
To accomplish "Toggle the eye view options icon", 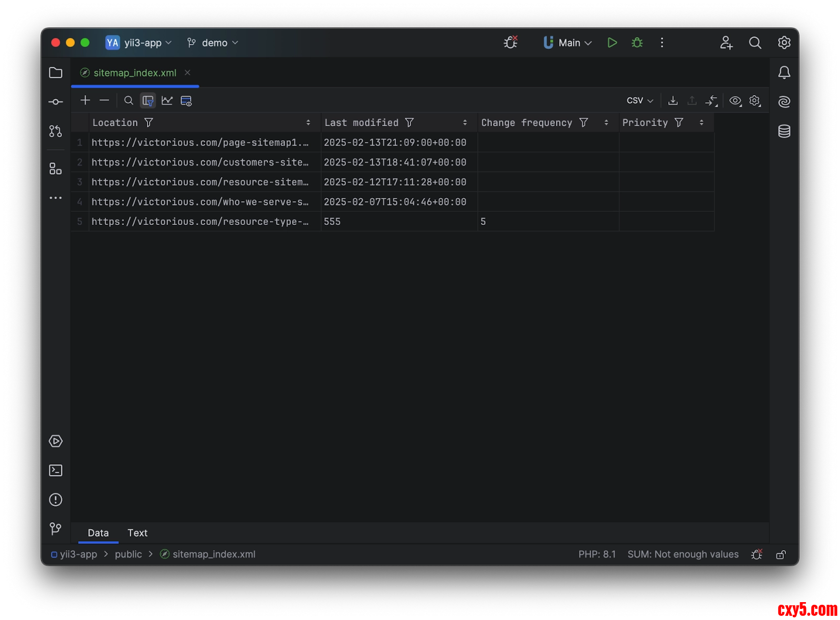I will click(x=735, y=101).
